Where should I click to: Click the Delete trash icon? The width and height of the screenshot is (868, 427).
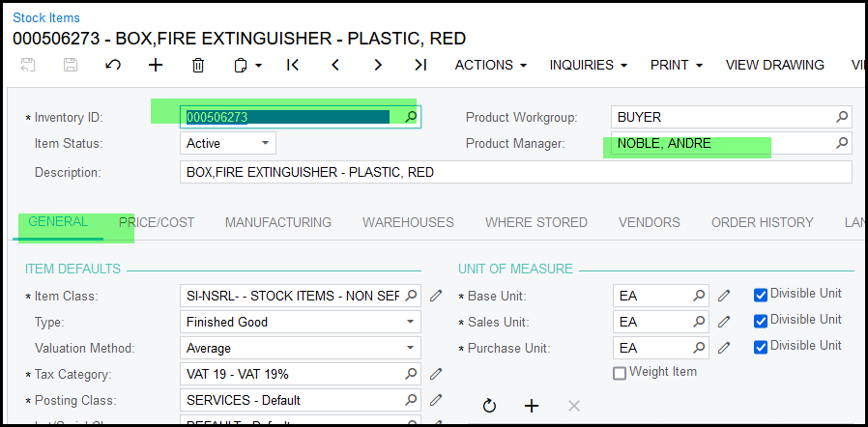[198, 65]
